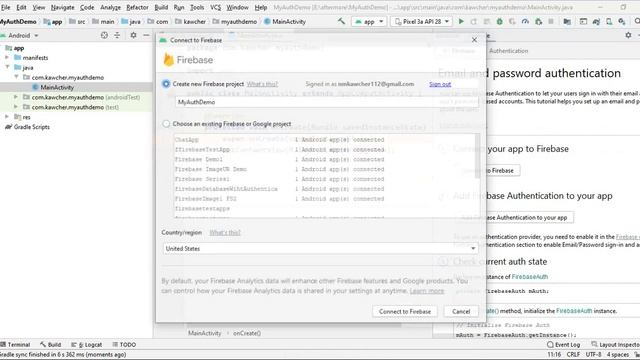Open Project panel settings gear

coord(133,36)
